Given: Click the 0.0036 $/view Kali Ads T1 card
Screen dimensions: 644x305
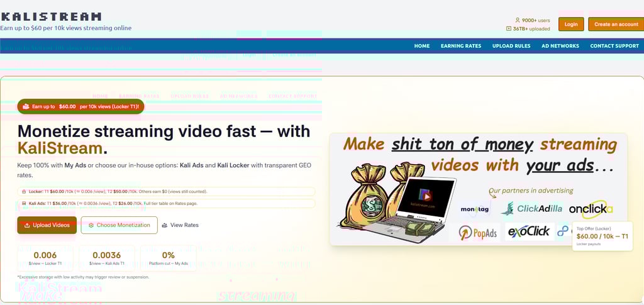Looking at the screenshot, I should pos(106,258).
